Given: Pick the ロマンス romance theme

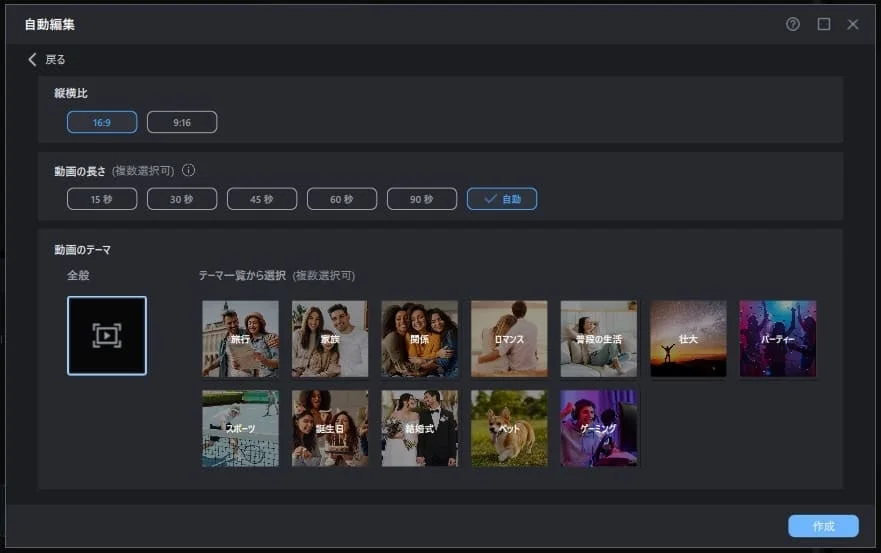Looking at the screenshot, I should 509,339.
